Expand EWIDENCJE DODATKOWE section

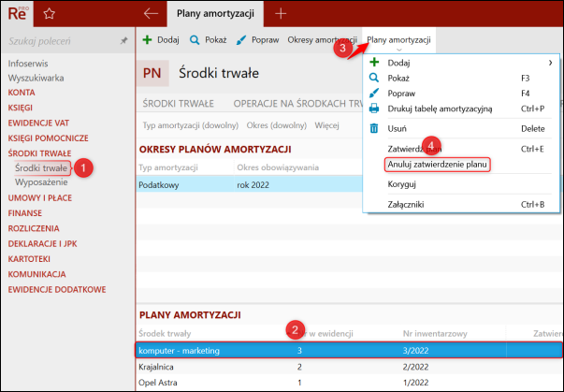57,289
